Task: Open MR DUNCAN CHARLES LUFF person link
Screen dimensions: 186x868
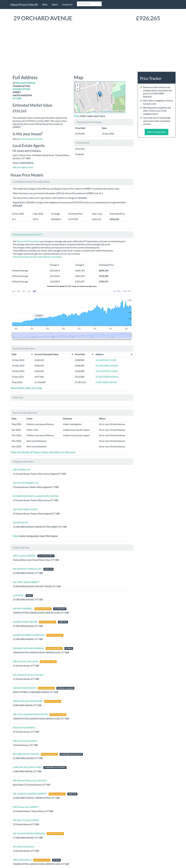Action: (27, 569)
